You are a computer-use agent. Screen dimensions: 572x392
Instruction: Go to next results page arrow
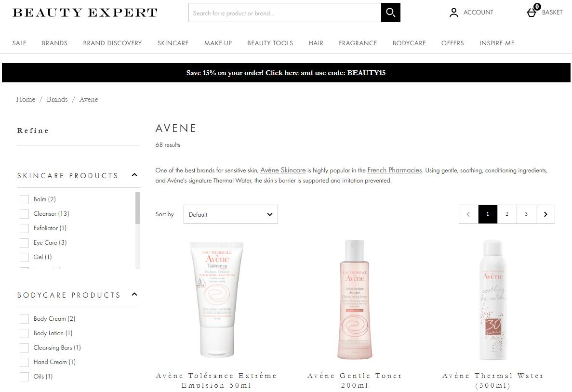[x=545, y=214]
